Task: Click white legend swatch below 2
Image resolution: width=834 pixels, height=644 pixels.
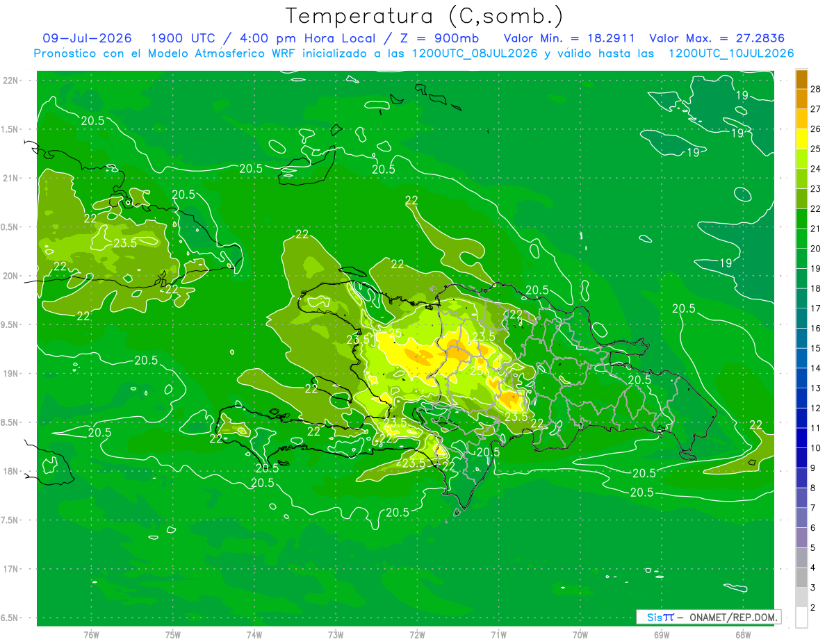Action: coord(801,618)
